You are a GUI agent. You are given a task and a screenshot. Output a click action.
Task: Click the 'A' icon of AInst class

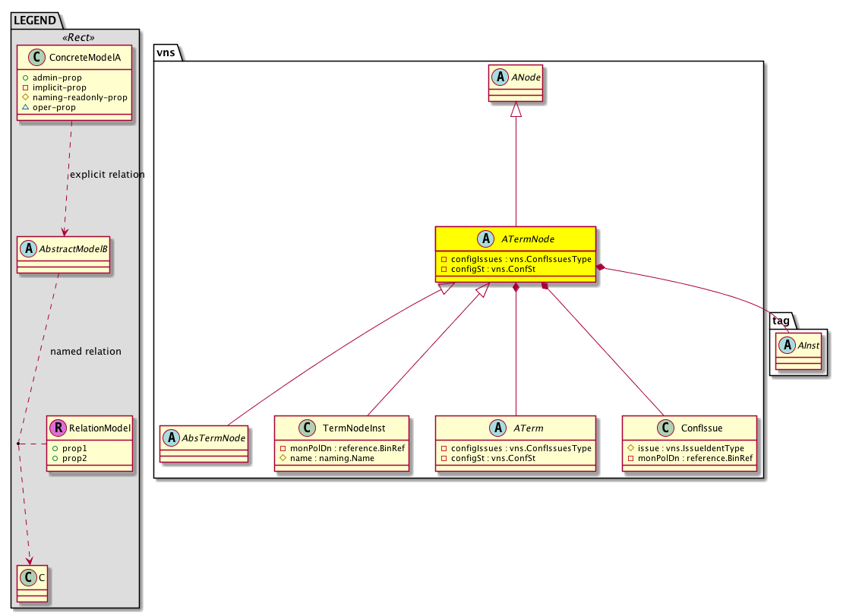(786, 346)
